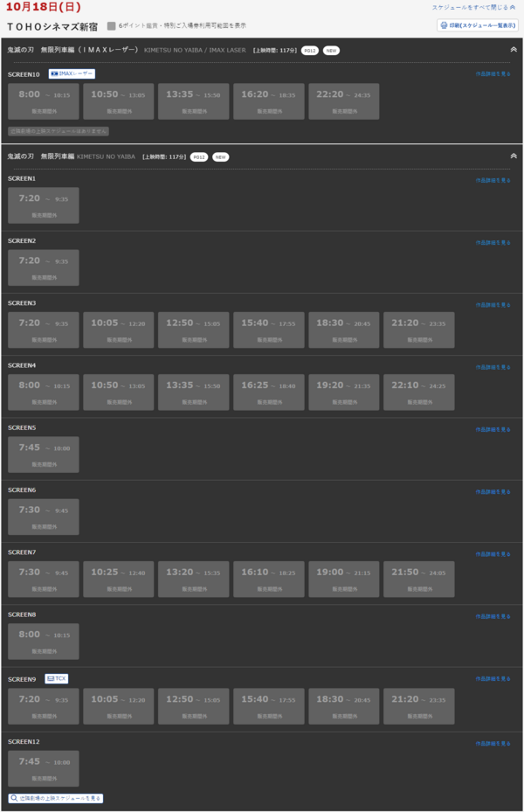Select SCREEN3 12:50 showtime
Screen dimensions: 524x812
click(x=194, y=330)
